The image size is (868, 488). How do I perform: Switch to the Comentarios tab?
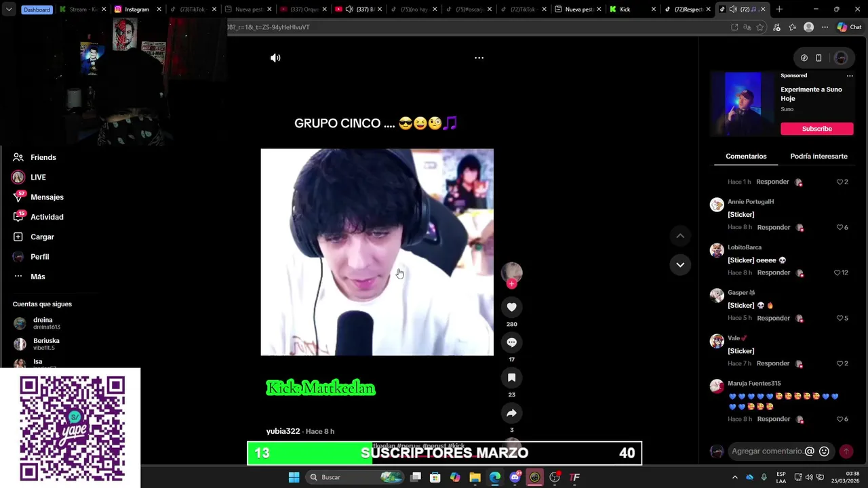click(746, 156)
